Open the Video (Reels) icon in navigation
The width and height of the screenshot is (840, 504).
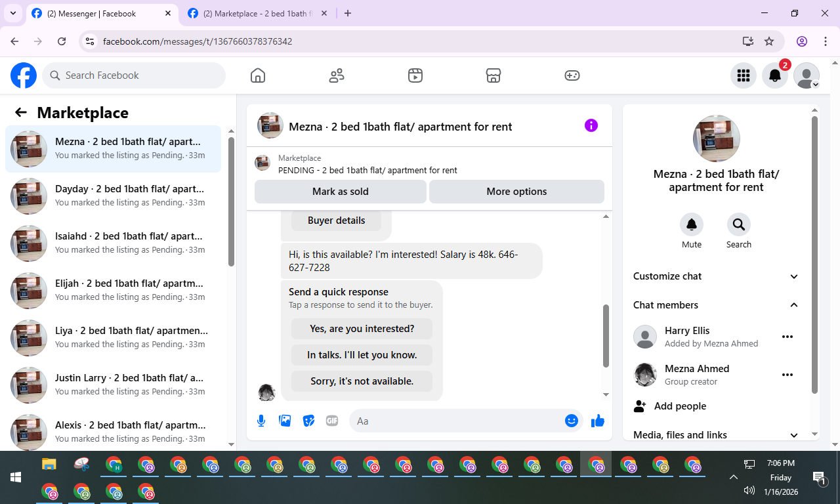coord(415,75)
